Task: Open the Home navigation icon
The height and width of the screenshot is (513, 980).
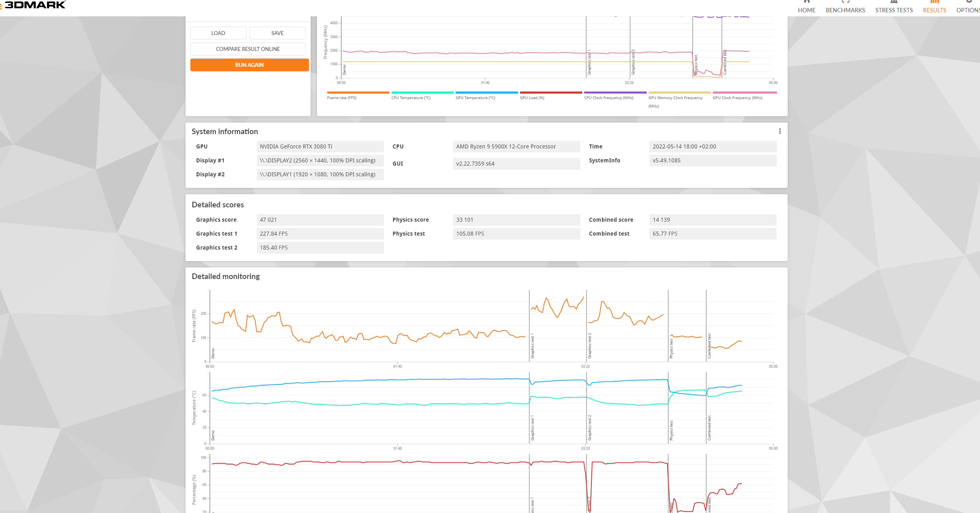Action: [x=806, y=2]
